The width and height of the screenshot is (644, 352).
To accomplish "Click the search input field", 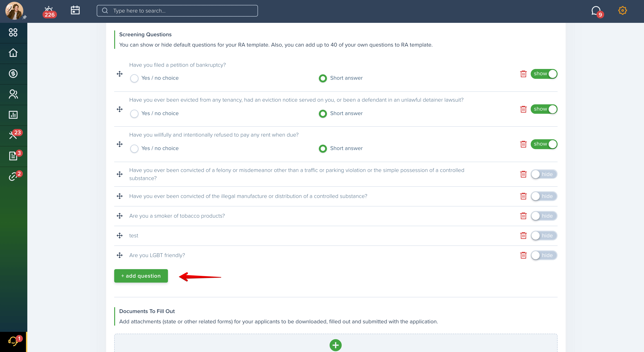I will point(177,11).
